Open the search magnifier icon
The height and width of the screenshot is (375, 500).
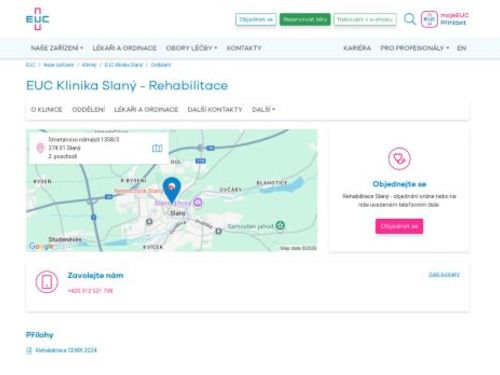click(x=410, y=19)
